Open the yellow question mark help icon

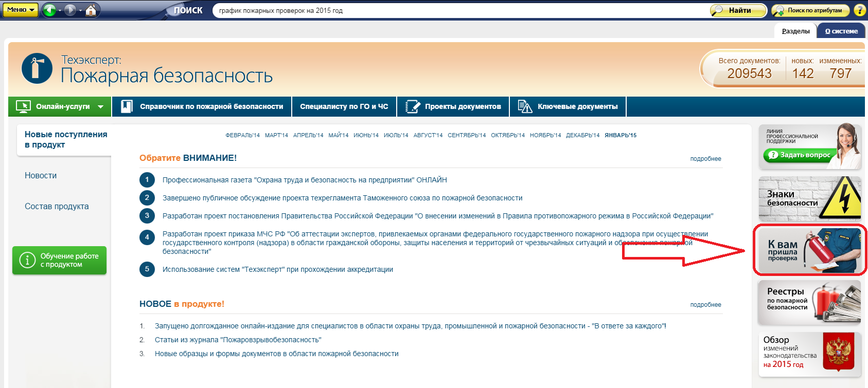point(859,10)
